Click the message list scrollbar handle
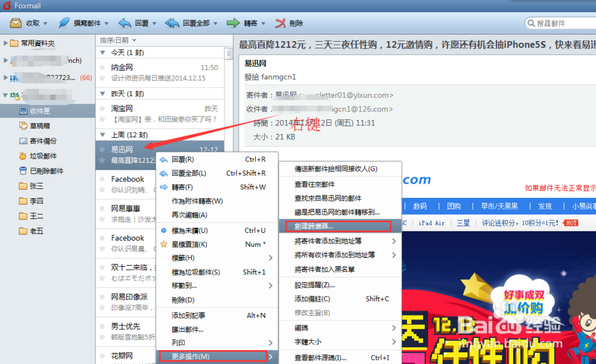Image resolution: width=596 pixels, height=364 pixels. point(228,54)
